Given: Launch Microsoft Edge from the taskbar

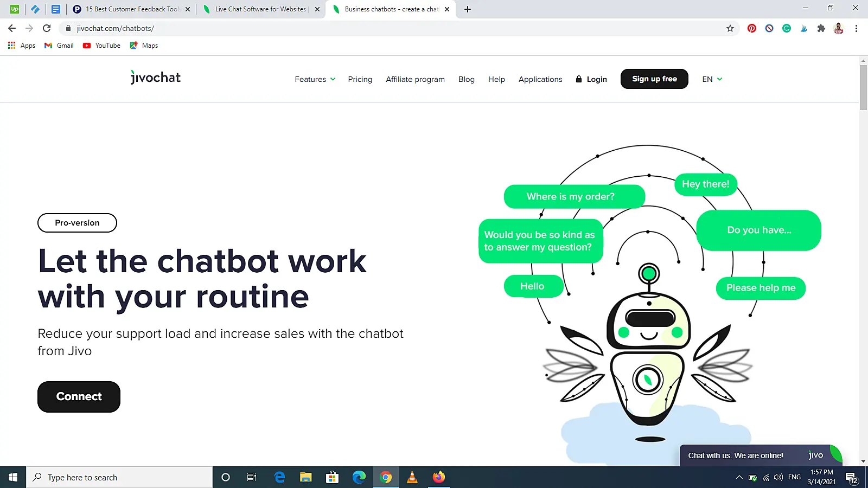Looking at the screenshot, I should pos(359,477).
